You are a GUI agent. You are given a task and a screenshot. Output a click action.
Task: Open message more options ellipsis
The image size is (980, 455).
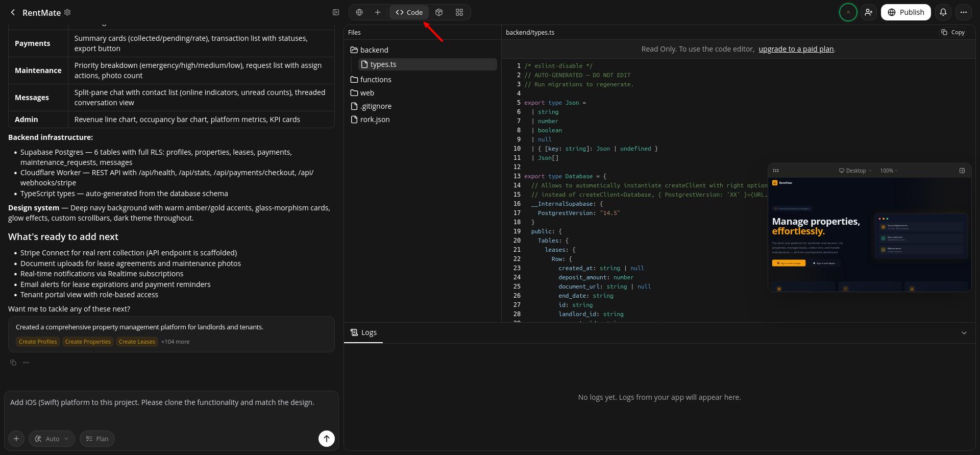pyautogui.click(x=26, y=363)
